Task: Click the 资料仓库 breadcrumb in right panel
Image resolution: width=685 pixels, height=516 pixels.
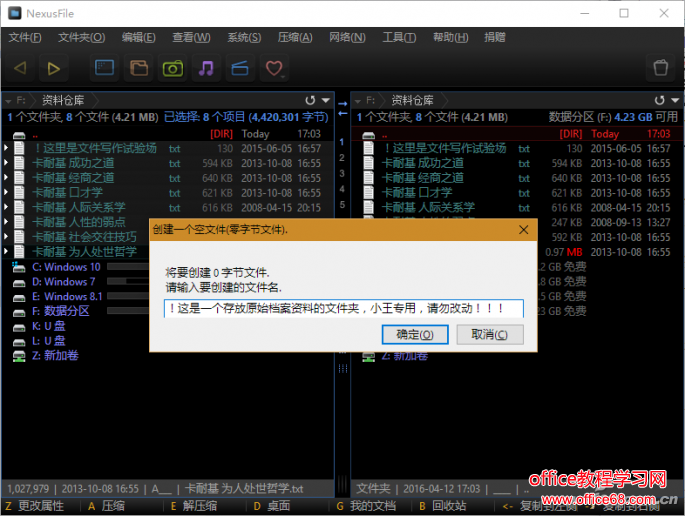Action: coord(412,100)
